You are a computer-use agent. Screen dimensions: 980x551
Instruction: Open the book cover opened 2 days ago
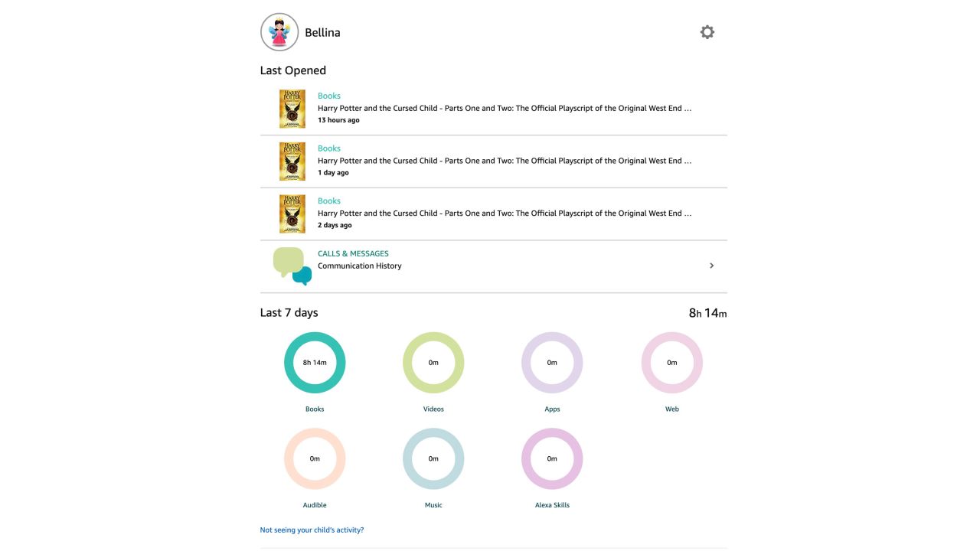(x=292, y=214)
